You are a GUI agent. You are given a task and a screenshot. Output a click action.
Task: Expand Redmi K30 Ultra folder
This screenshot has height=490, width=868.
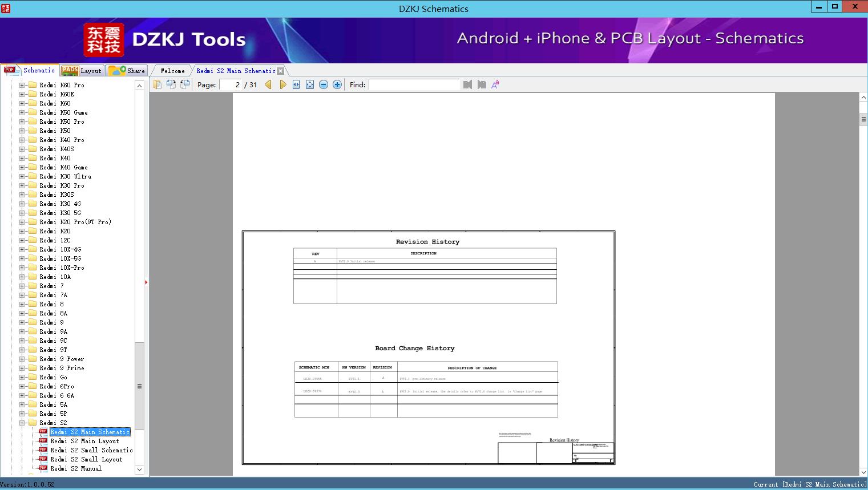pyautogui.click(x=22, y=176)
